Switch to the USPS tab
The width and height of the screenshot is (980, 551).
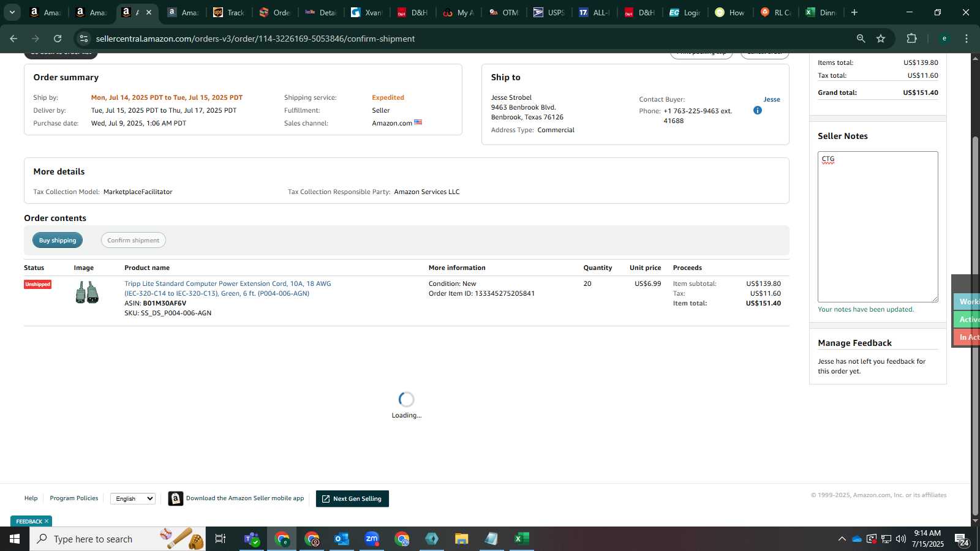[x=549, y=12]
